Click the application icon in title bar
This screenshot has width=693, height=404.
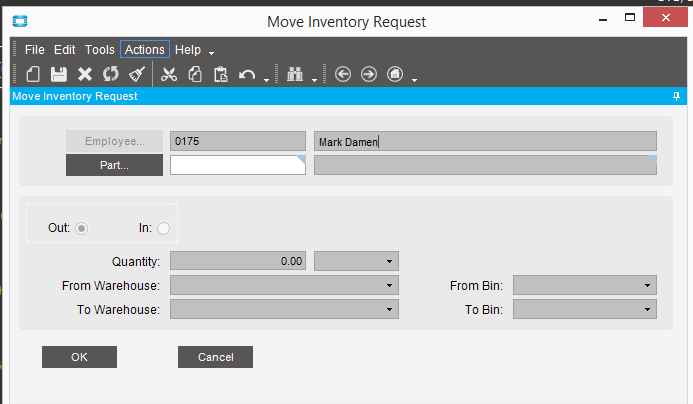(x=20, y=21)
